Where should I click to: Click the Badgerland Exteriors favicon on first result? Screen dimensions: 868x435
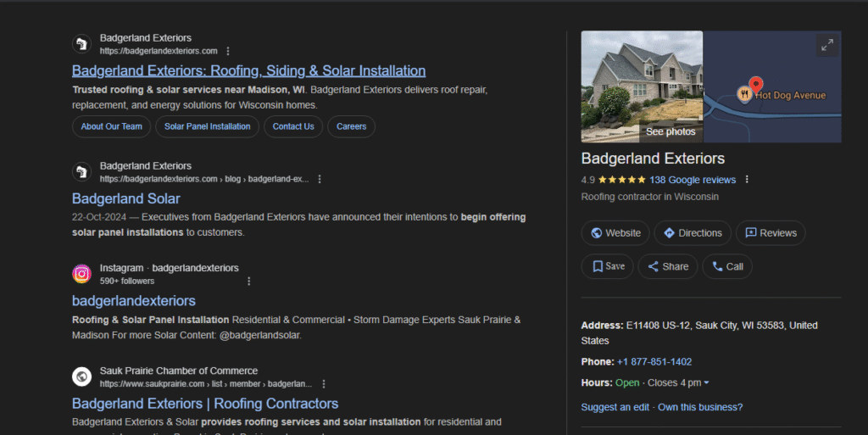82,44
